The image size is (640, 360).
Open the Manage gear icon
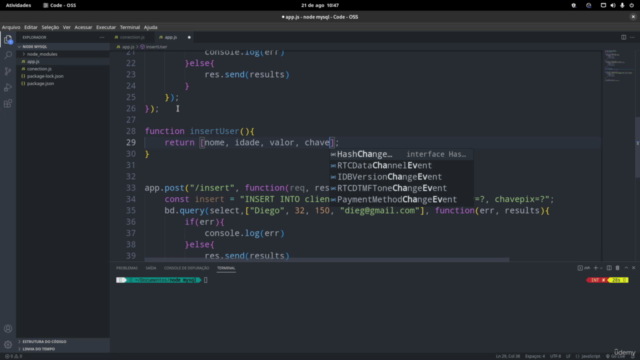pos(8,344)
